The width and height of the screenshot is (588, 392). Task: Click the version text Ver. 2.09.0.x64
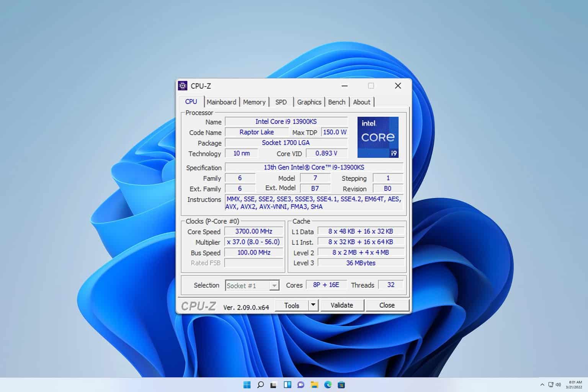[x=246, y=307]
